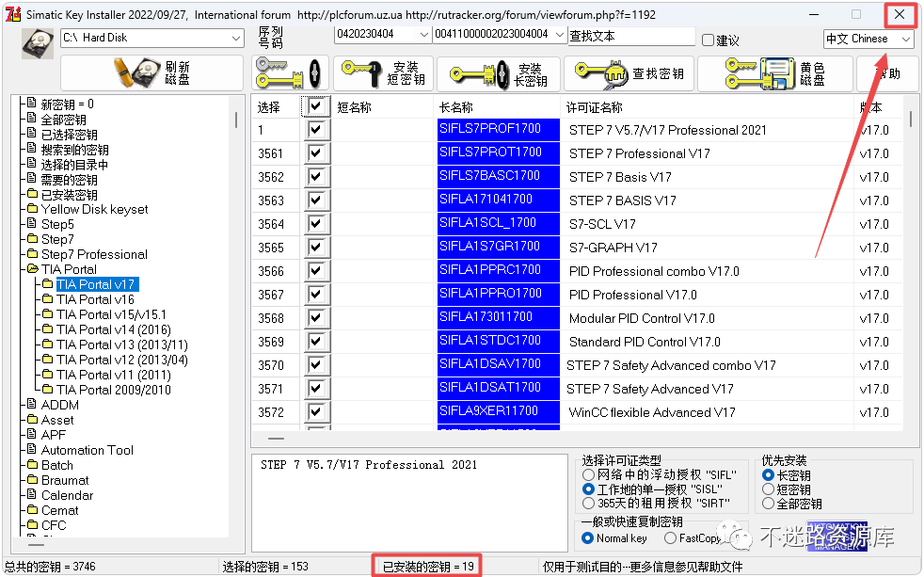Select 365天的租用授权 SIRT radio option
This screenshot has height=577, width=924.
(588, 504)
